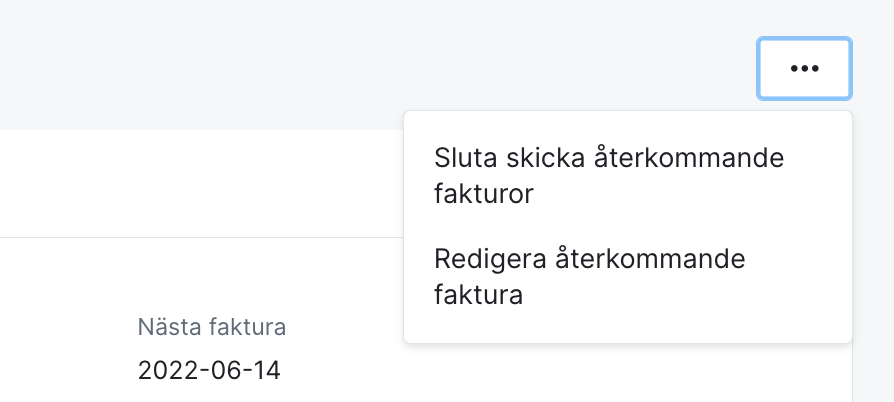894x402 pixels.
Task: Stop sending recurring invoices menu option
Action: 609,176
